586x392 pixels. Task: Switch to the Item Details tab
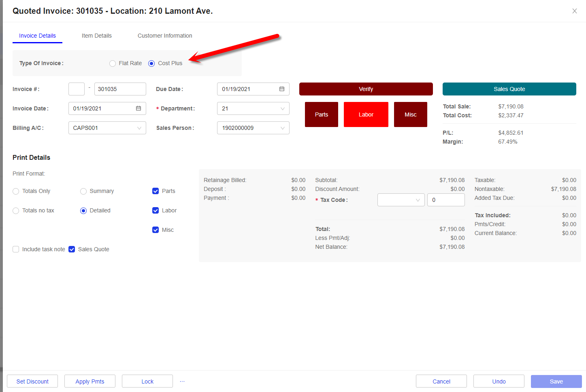[96, 36]
